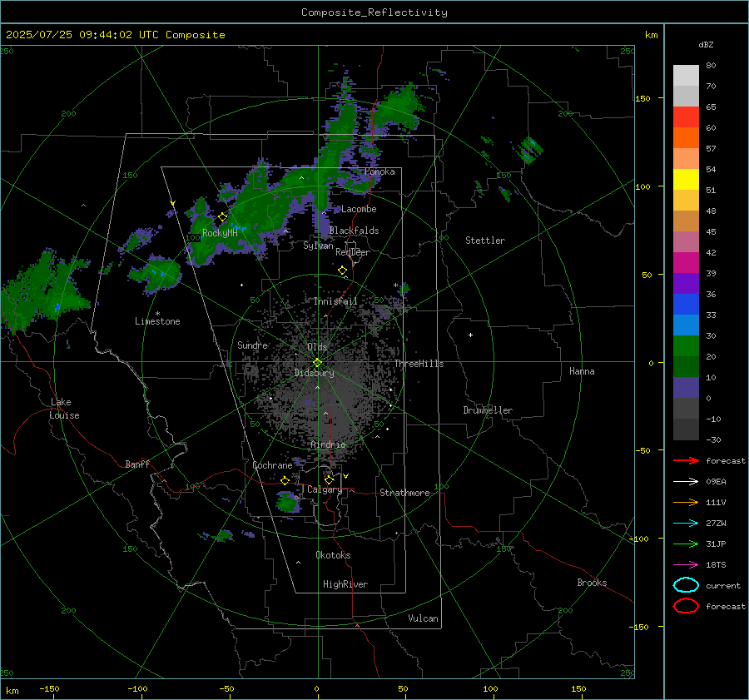The height and width of the screenshot is (700, 749).
Task: Click the Lake Louise label
Action: coord(64,409)
